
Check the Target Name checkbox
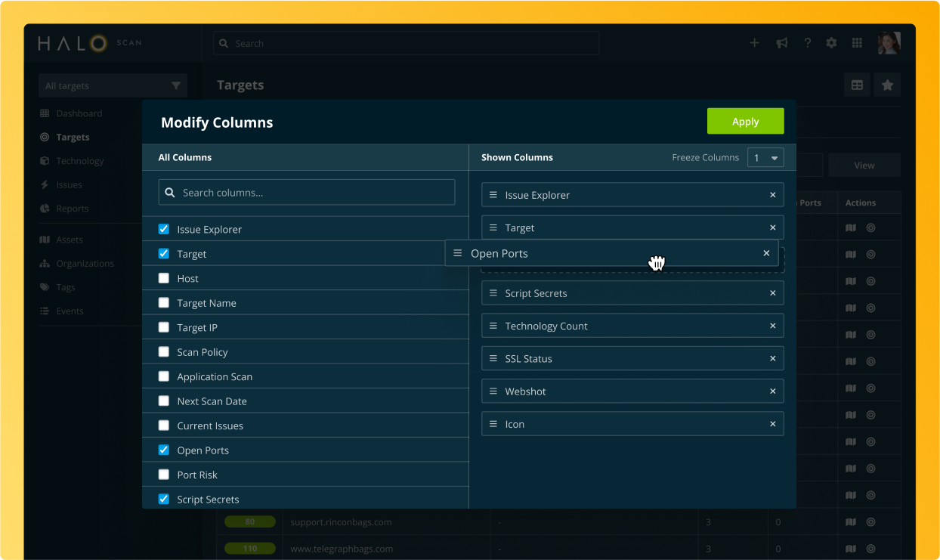pos(163,302)
